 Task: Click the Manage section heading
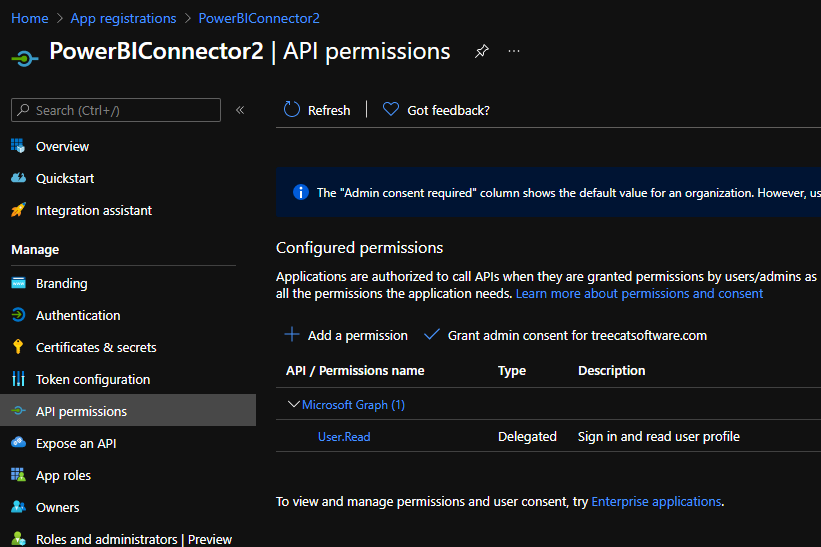pyautogui.click(x=35, y=250)
